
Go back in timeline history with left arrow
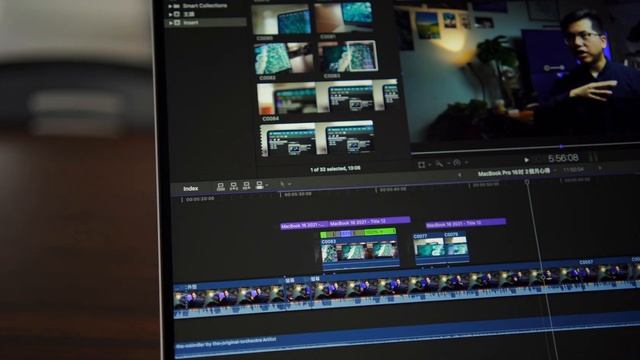[x=460, y=174]
